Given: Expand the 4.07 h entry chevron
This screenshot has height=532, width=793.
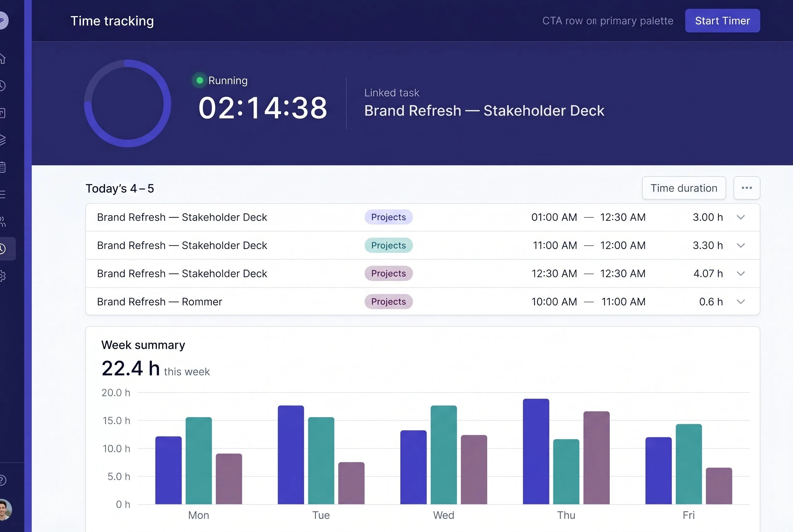Looking at the screenshot, I should 741,274.
